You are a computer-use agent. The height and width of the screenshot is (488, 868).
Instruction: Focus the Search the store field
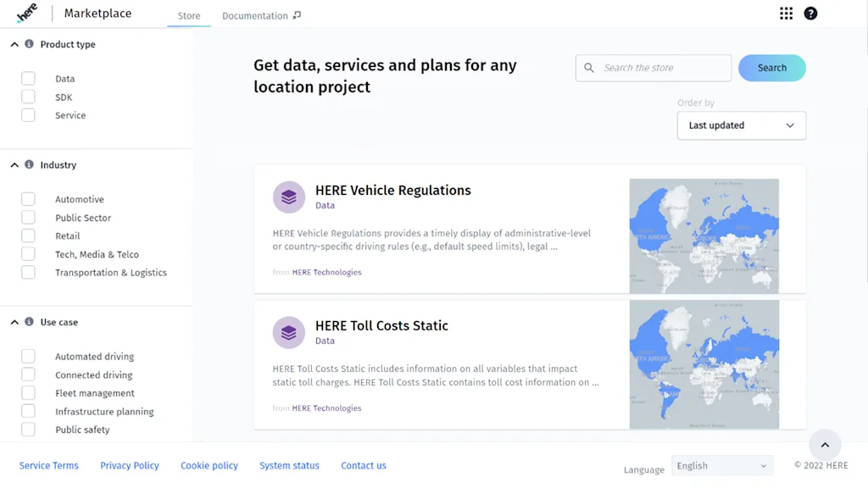point(654,68)
